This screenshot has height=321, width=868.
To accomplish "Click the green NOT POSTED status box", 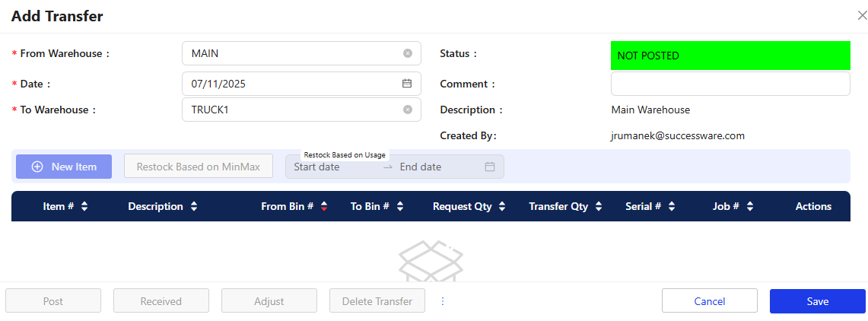I will point(730,56).
